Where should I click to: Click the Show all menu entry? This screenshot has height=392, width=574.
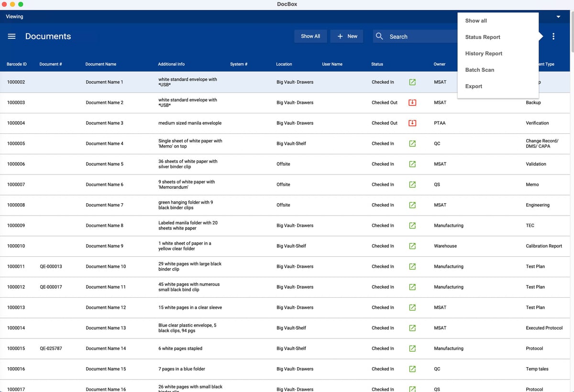[x=475, y=21]
